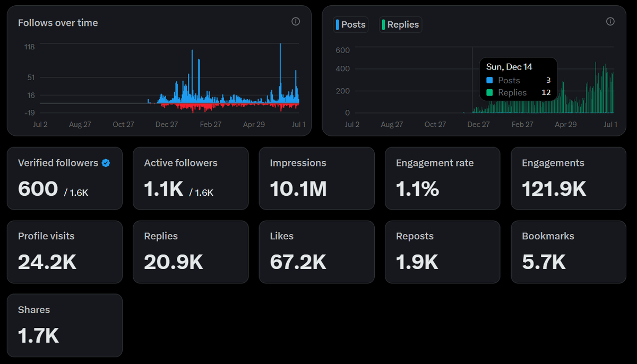Screen dimensions: 637x364
Task: Toggle the Replies series in the chart legend
Action: pos(400,24)
